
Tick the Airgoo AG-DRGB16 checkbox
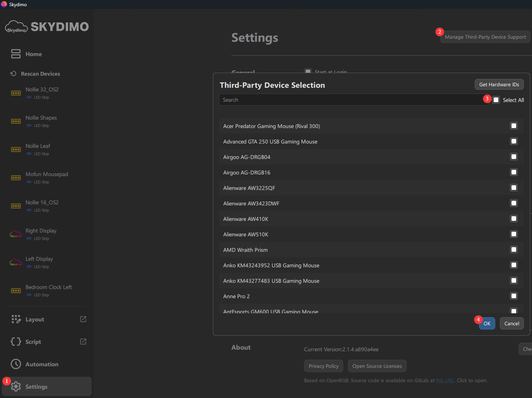point(514,172)
